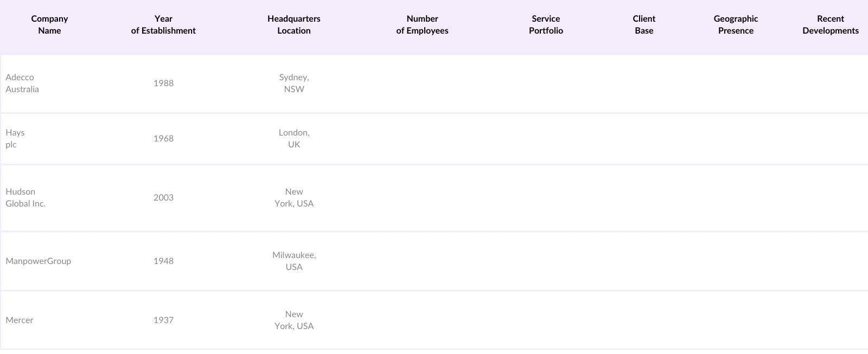Select the Recent Developments column header
868x354 pixels.
click(830, 25)
